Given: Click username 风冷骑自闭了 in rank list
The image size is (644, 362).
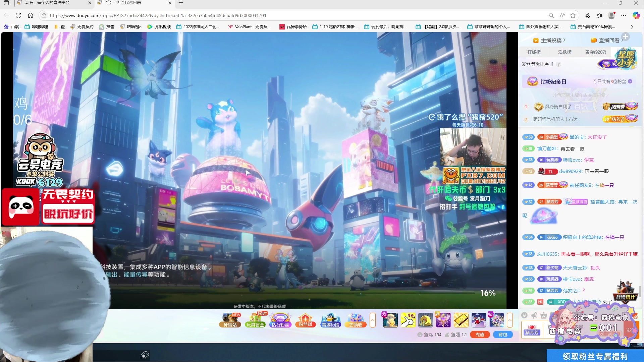Looking at the screenshot, I should (x=558, y=107).
